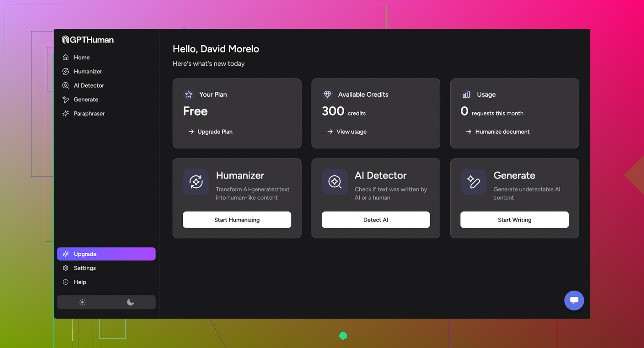
Task: Switch to dark mode with the moon icon
Action: pos(130,302)
